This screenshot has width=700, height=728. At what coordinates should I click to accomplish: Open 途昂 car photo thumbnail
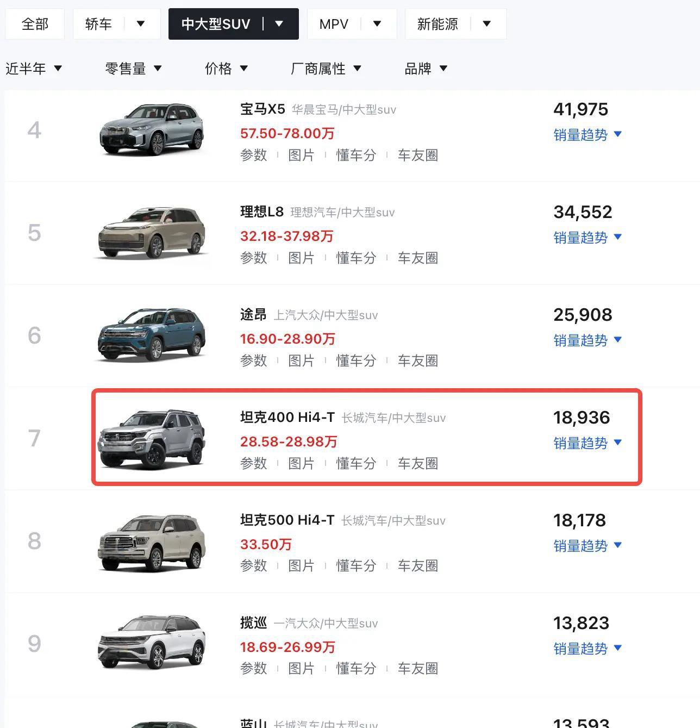(152, 334)
